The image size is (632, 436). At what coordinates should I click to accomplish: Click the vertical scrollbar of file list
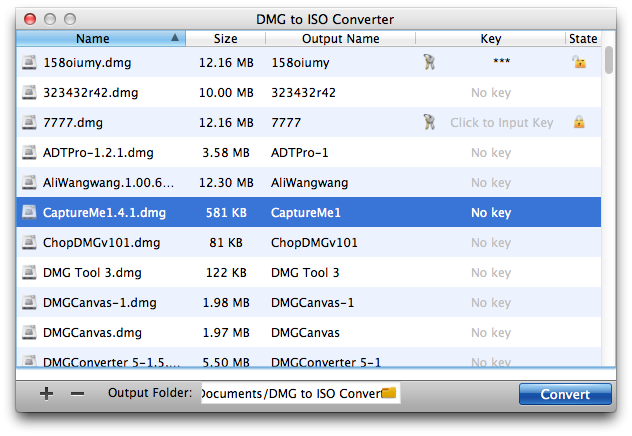click(609, 200)
